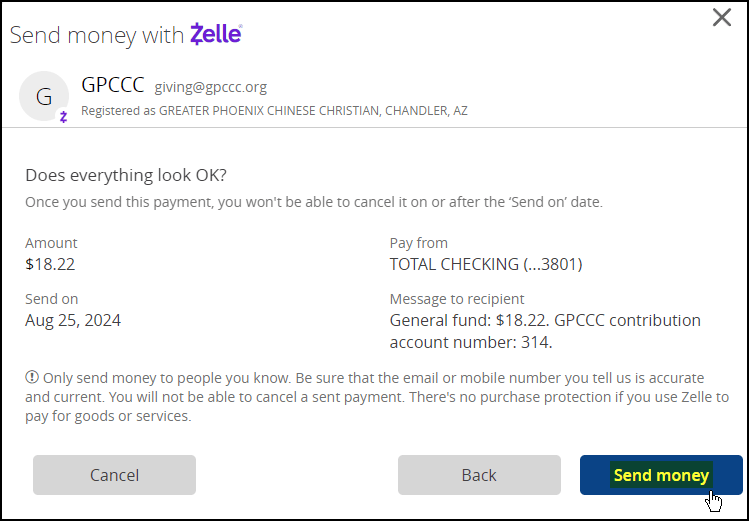
Task: Click the exclamation warning icon
Action: [32, 377]
